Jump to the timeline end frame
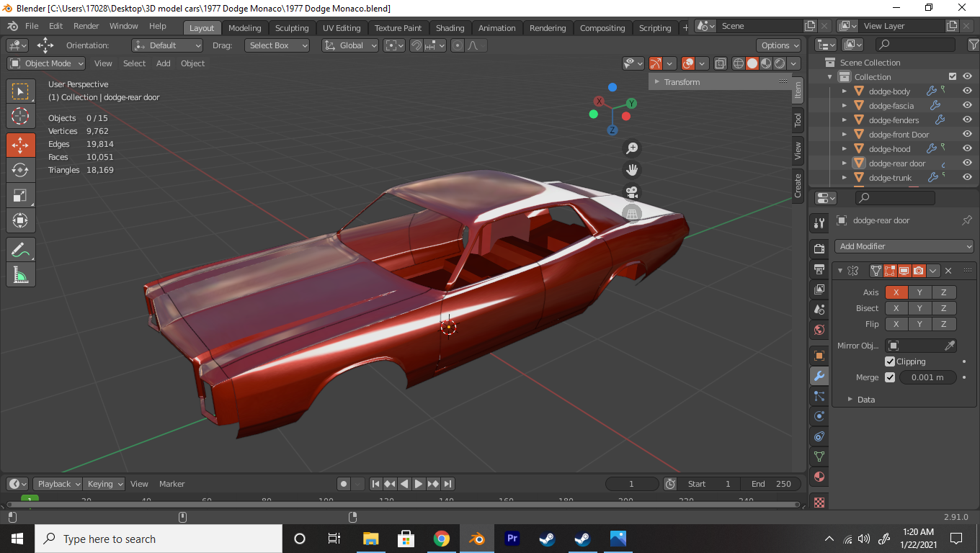 tap(447, 484)
